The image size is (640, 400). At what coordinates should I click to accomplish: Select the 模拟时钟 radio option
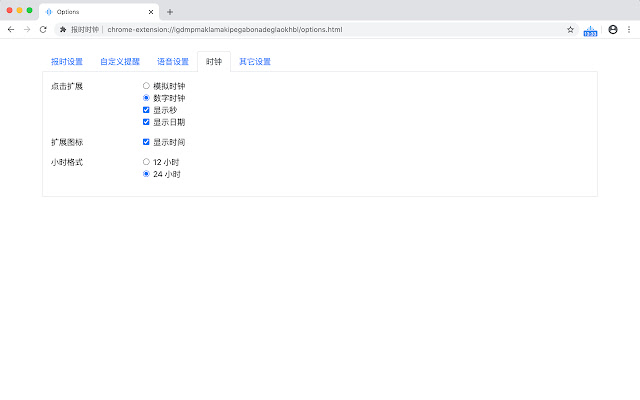coord(146,86)
